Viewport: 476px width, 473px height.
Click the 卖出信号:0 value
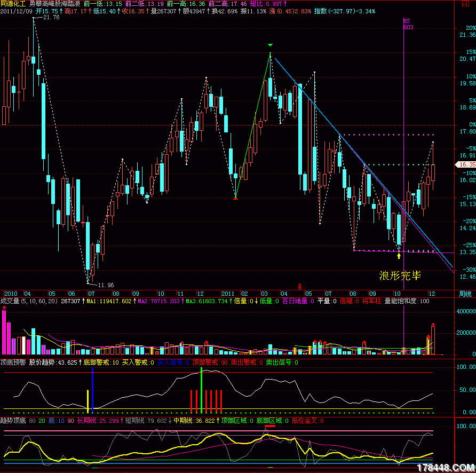[282, 362]
